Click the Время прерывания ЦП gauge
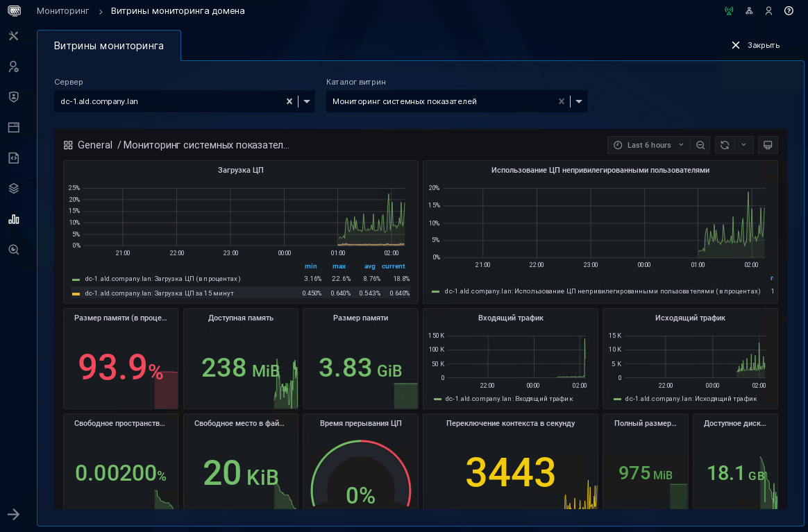The width and height of the screenshot is (808, 532). click(361, 475)
